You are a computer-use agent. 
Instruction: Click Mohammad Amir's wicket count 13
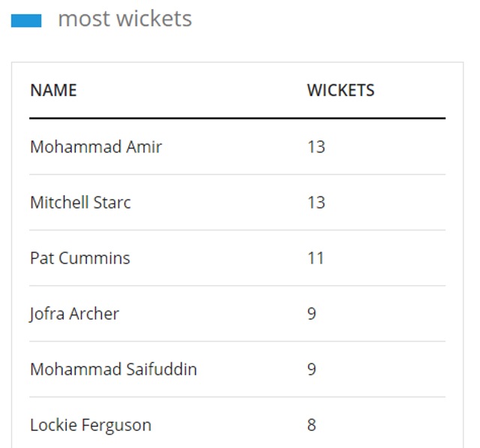(x=316, y=146)
